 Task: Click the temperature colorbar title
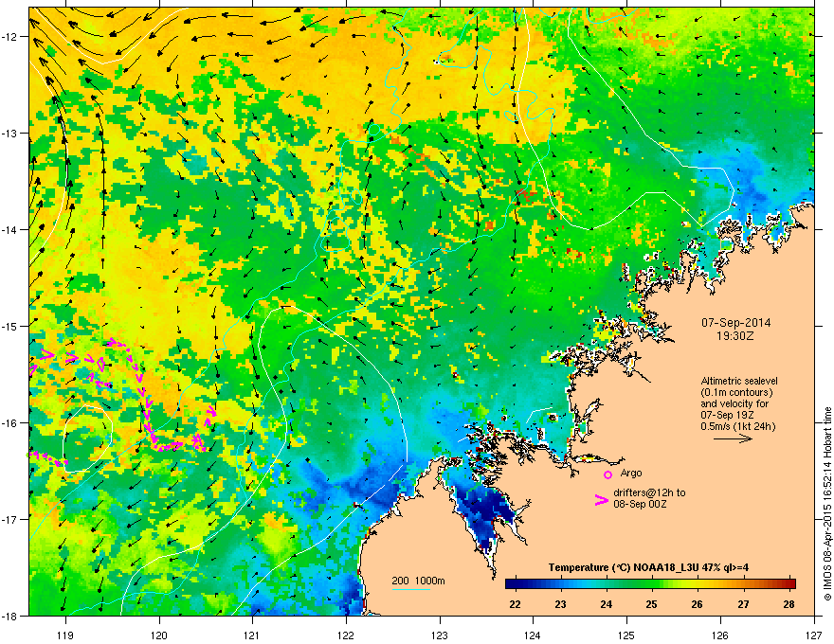[648, 567]
